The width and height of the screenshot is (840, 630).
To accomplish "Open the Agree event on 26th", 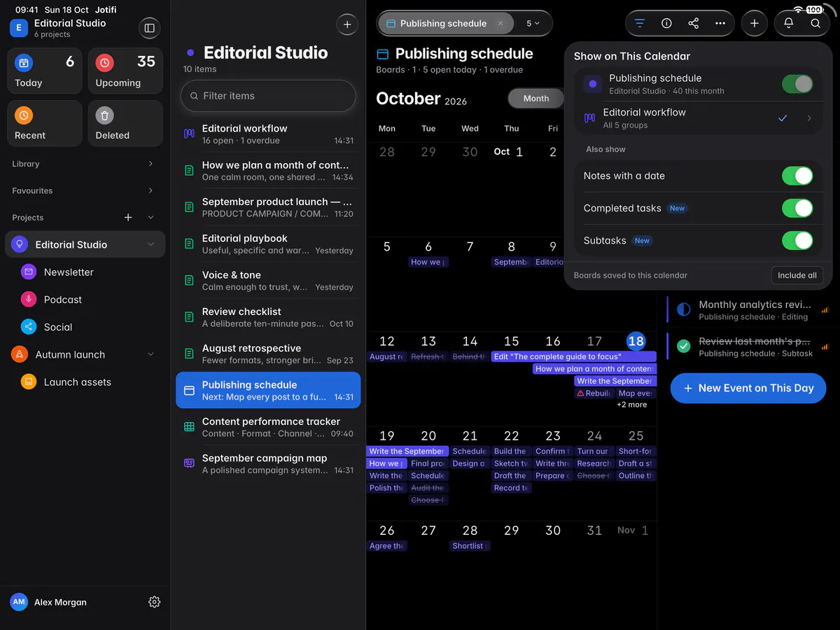I will tap(386, 546).
